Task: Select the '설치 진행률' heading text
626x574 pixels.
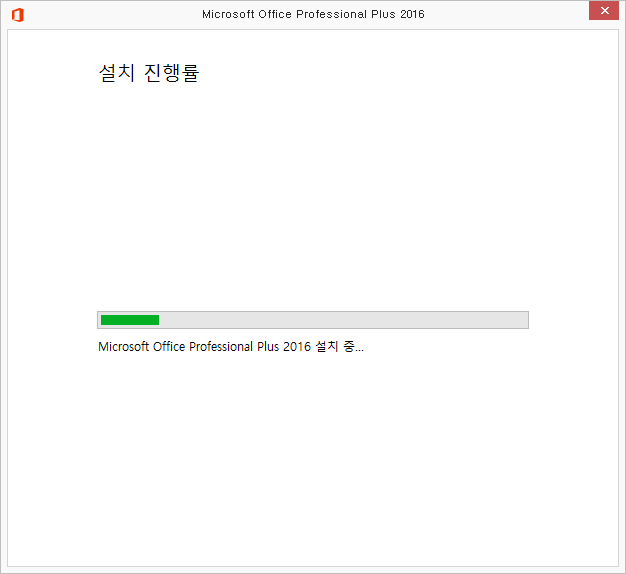Action: click(x=149, y=73)
